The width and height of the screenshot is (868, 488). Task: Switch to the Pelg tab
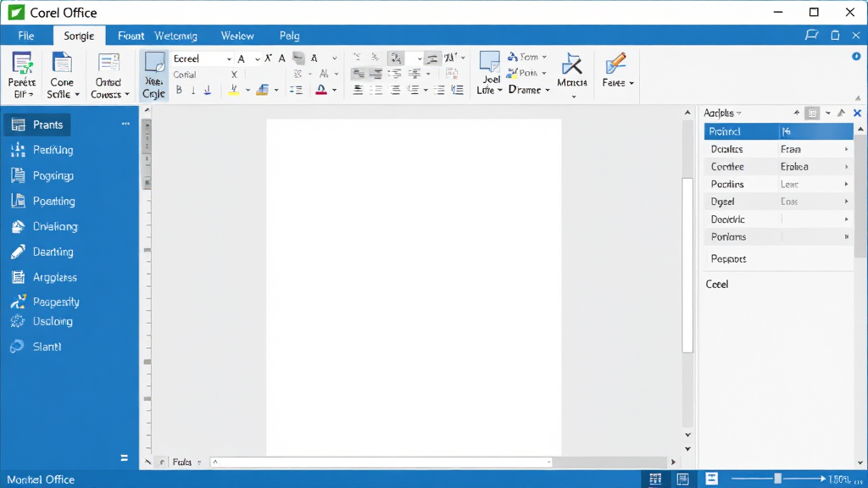(x=290, y=36)
